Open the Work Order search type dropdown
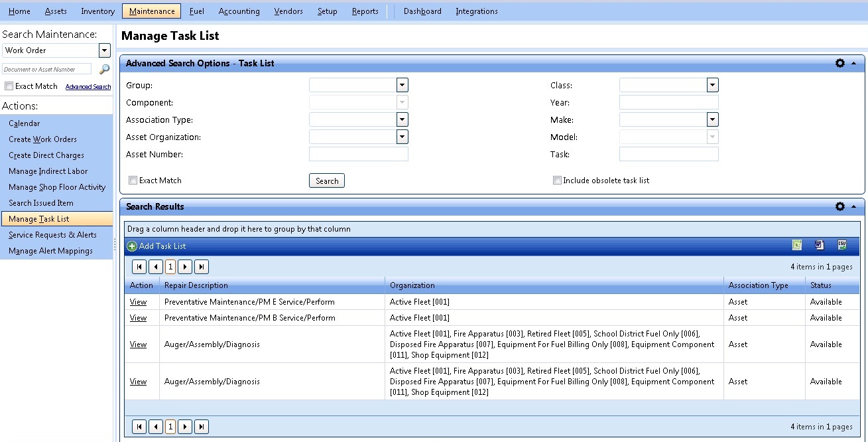This screenshot has height=442, width=868. tap(104, 50)
